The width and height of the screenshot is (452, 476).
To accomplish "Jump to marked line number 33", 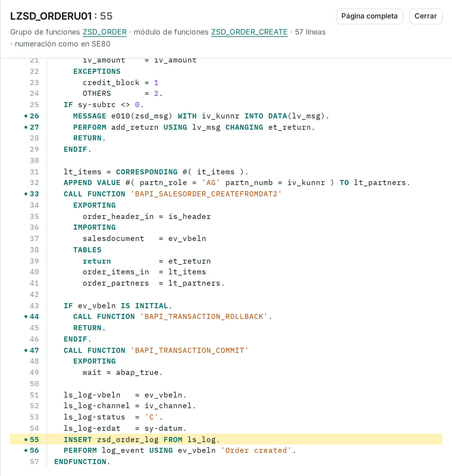I will pos(34,194).
